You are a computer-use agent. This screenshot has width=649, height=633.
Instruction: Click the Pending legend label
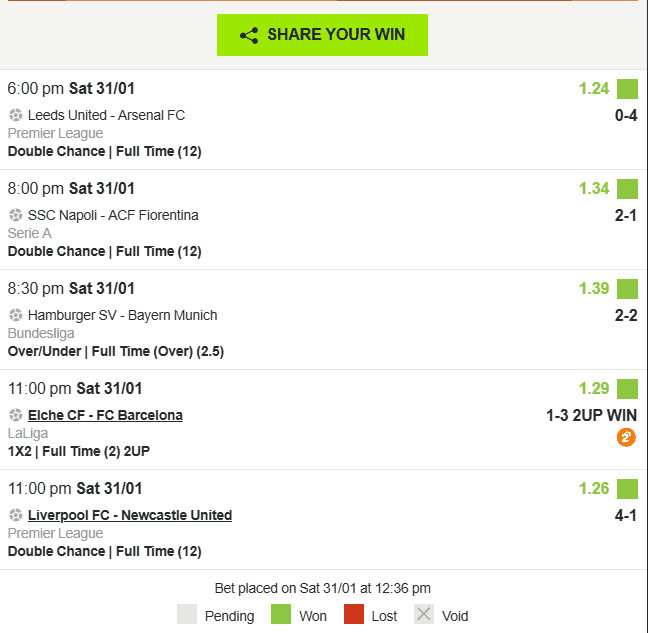click(x=229, y=616)
